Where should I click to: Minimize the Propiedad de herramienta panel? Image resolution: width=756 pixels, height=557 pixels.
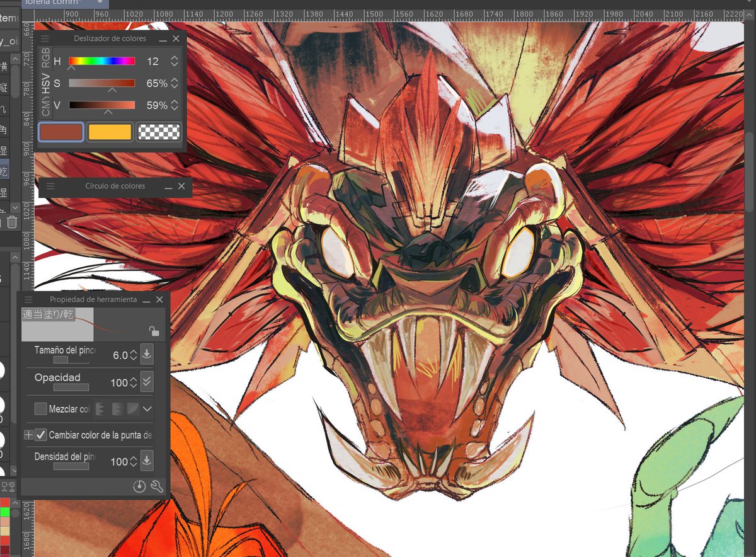(146, 301)
